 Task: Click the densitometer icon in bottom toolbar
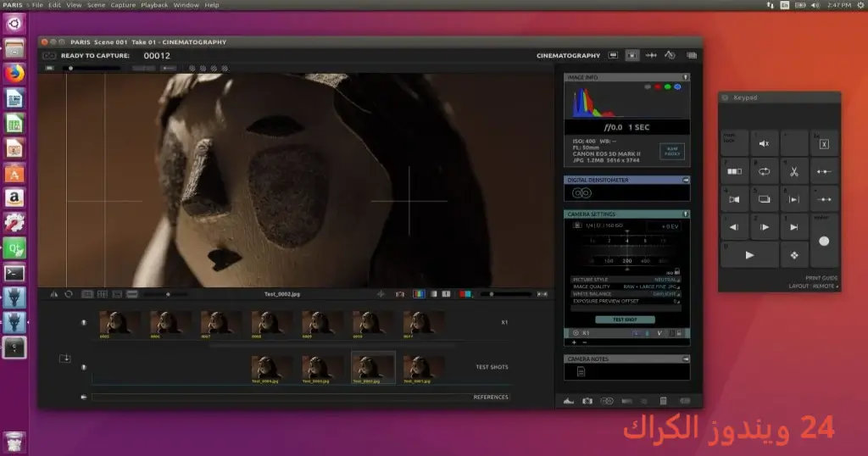(x=607, y=401)
